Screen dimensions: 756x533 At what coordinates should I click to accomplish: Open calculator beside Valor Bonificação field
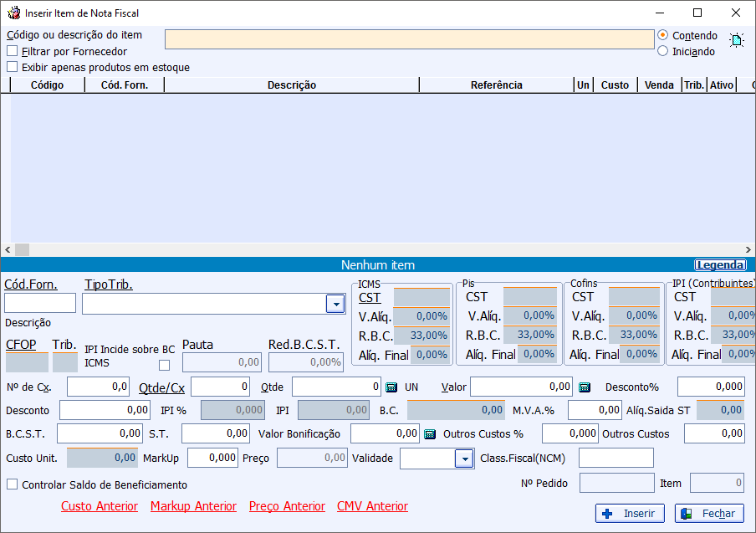[x=430, y=434]
